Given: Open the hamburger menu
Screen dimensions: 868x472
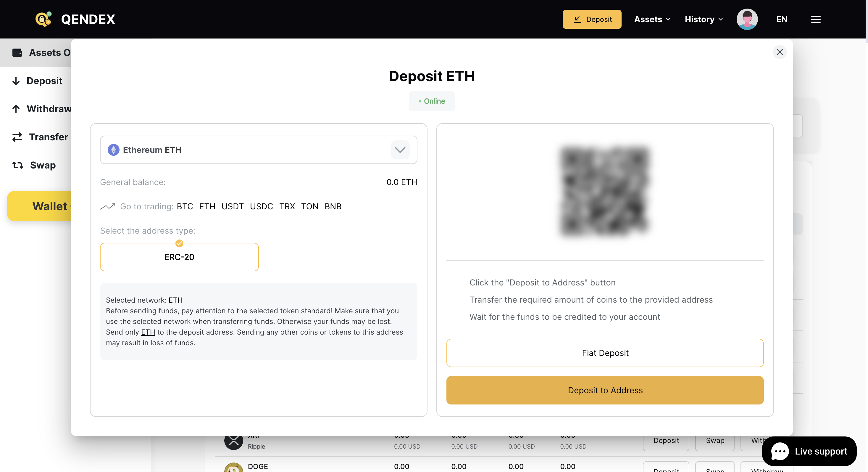Looking at the screenshot, I should pyautogui.click(x=815, y=19).
